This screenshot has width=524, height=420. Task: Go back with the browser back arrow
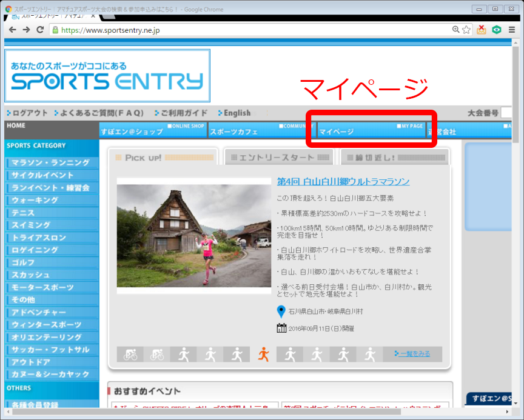[x=12, y=30]
